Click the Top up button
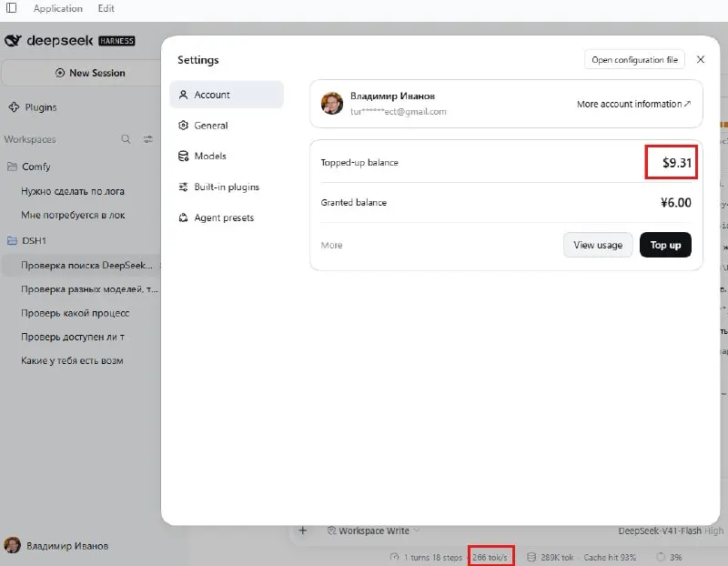 click(665, 245)
